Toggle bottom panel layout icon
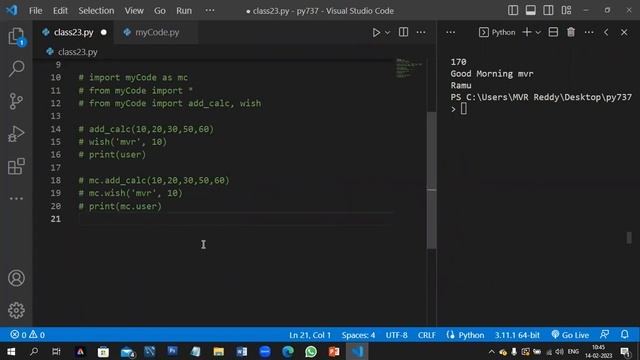 point(531,11)
